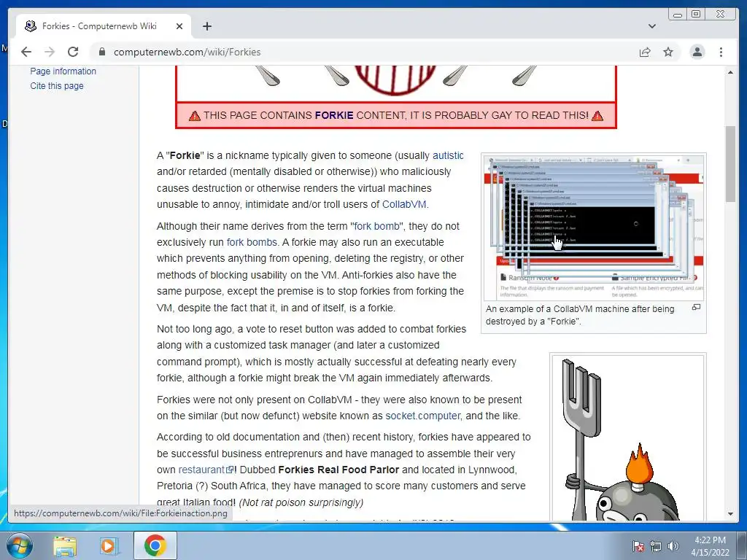Image resolution: width=747 pixels, height=560 pixels.
Task: Open Windows Explorer from taskbar
Action: click(65, 546)
